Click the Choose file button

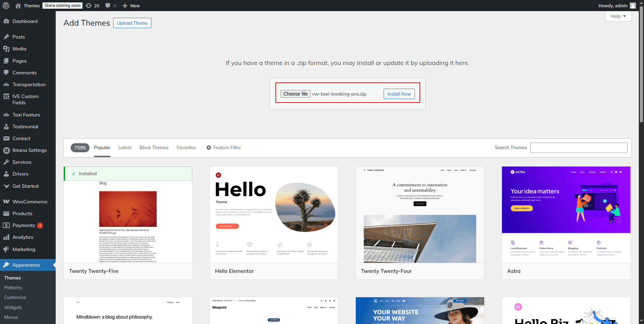click(x=295, y=94)
